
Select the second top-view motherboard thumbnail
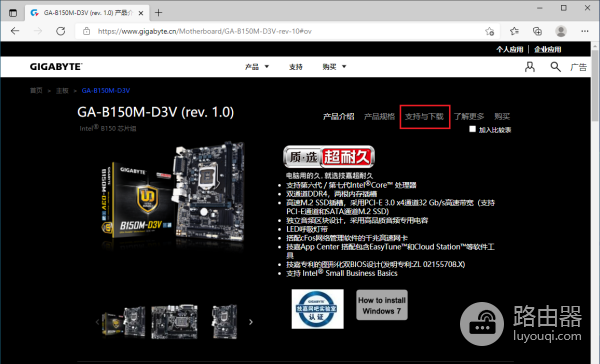click(174, 322)
